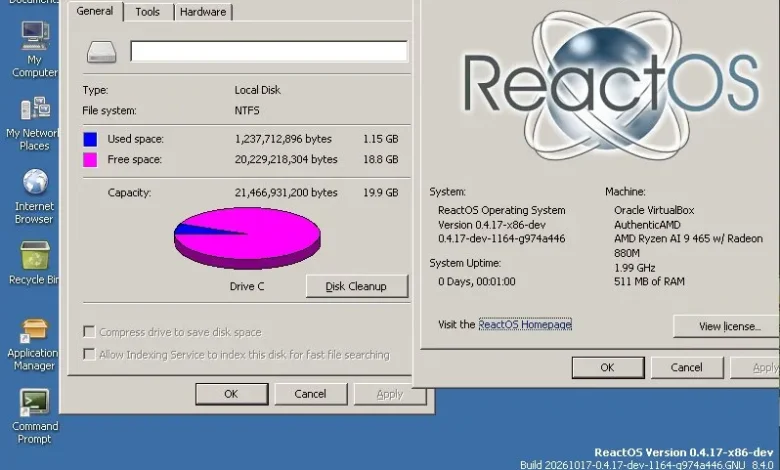Switch to the Hardware tab
The width and height of the screenshot is (780, 470).
pyautogui.click(x=203, y=12)
